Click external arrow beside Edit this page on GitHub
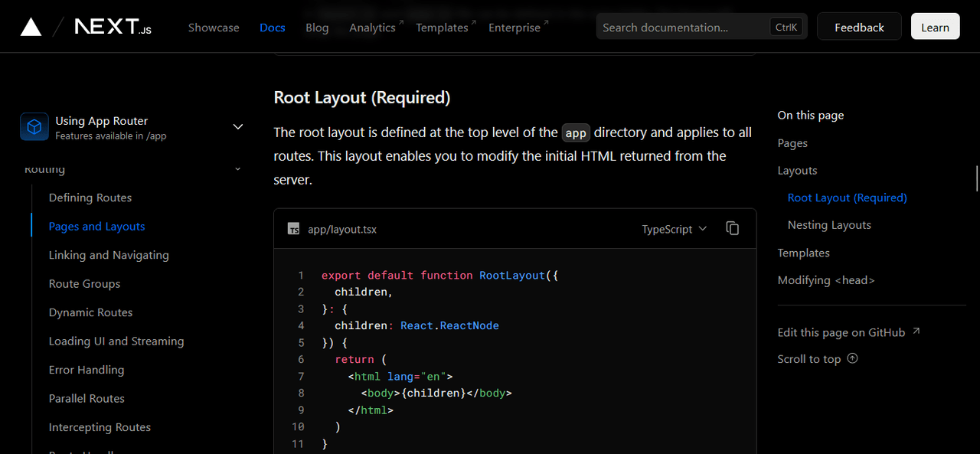The height and width of the screenshot is (454, 980). coord(916,332)
